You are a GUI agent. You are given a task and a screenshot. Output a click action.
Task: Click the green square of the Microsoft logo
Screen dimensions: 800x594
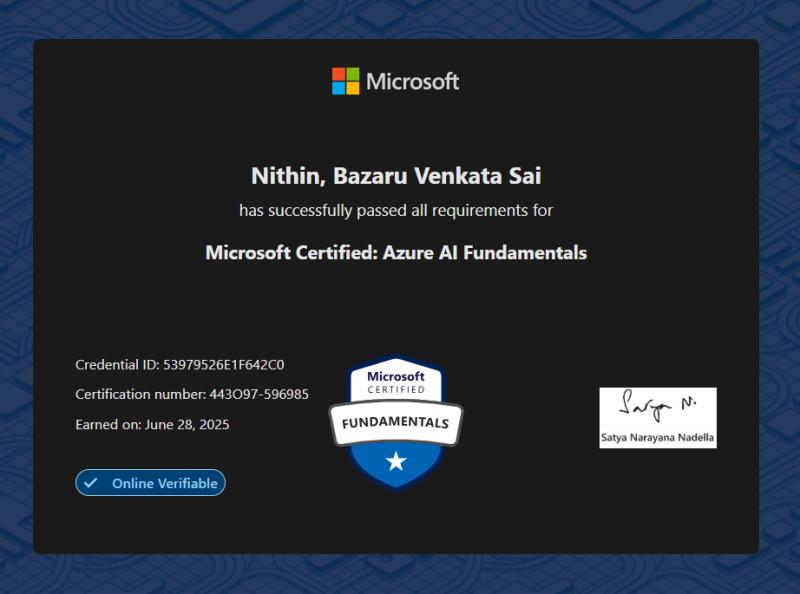pos(353,73)
